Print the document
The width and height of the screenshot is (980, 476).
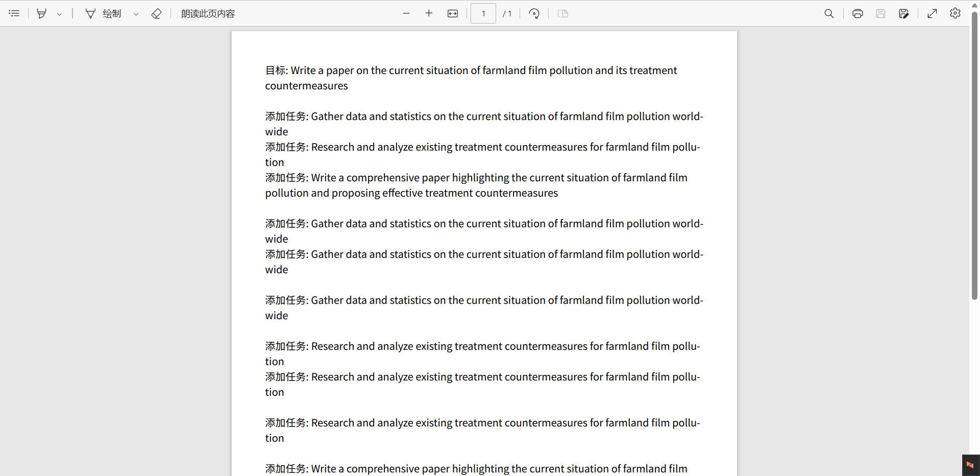coord(857,13)
